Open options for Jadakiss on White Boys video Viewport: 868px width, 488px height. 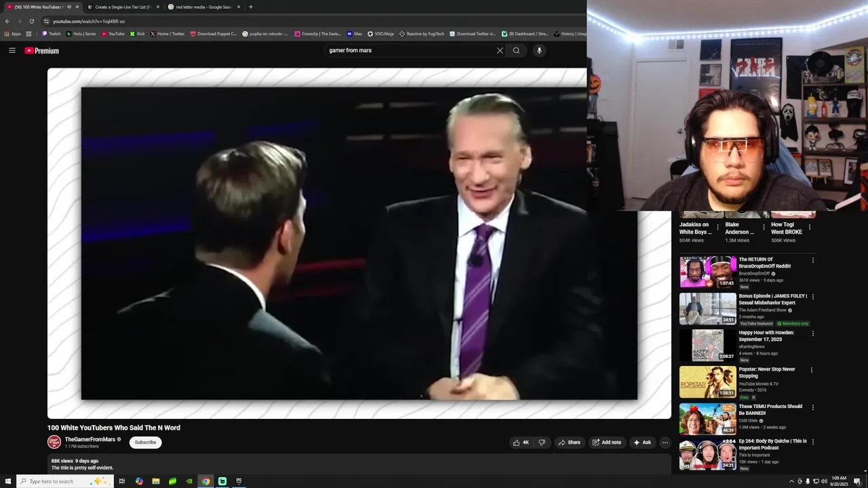click(718, 228)
